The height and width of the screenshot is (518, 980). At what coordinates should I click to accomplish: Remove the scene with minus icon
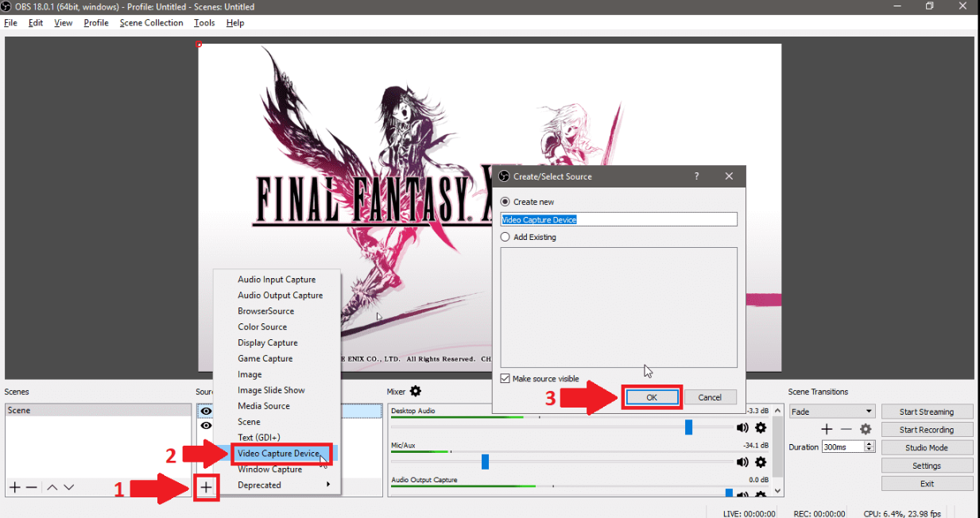(x=32, y=487)
